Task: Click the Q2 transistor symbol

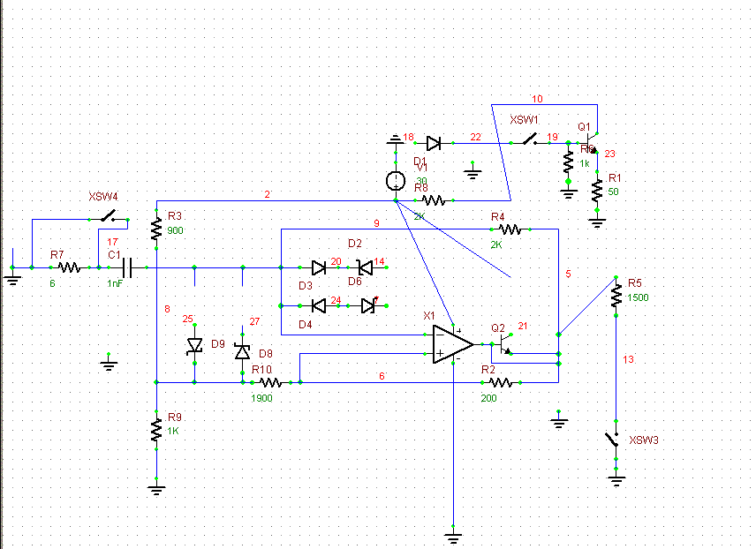Action: coord(503,343)
